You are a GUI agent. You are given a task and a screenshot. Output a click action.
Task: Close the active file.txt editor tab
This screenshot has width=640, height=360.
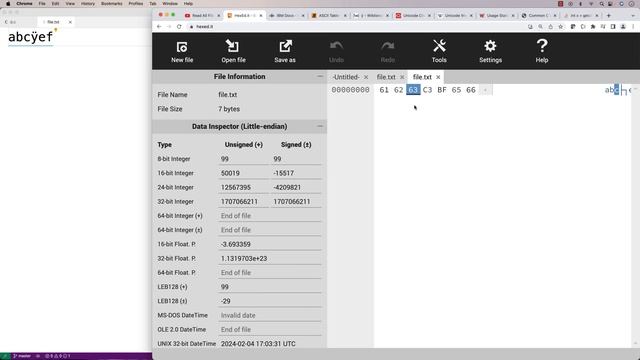pyautogui.click(x=438, y=77)
